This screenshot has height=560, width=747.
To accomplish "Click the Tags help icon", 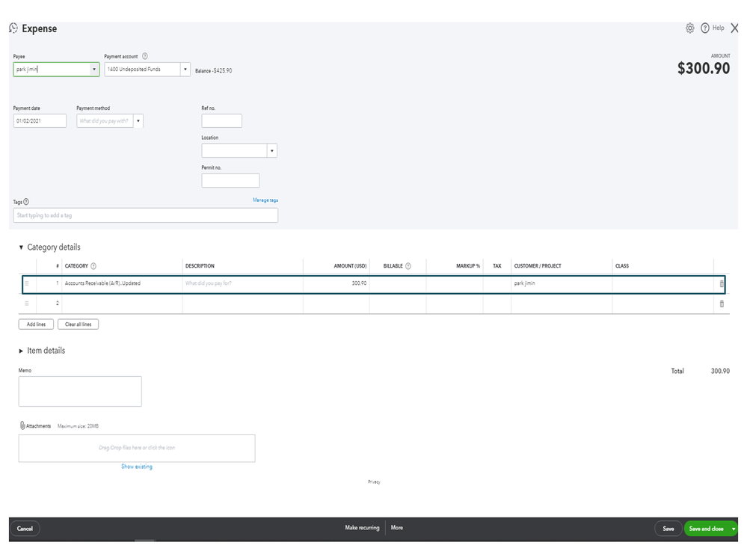I will coord(26,202).
